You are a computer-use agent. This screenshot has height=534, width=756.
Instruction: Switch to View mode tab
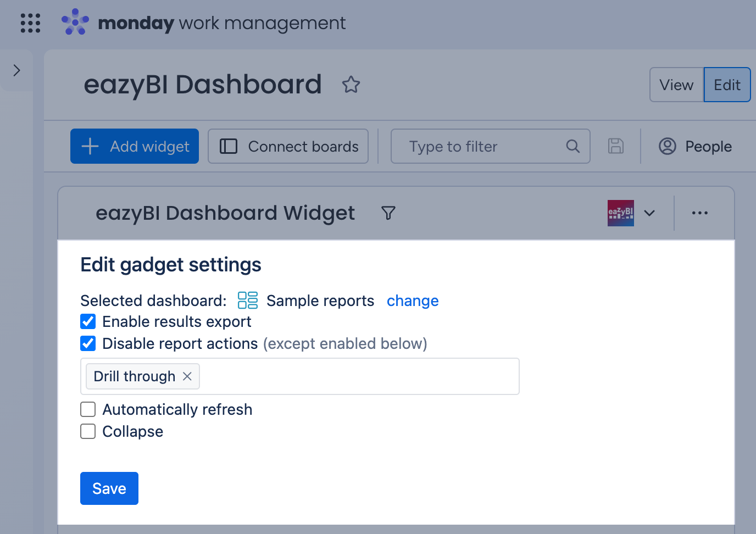pos(676,85)
